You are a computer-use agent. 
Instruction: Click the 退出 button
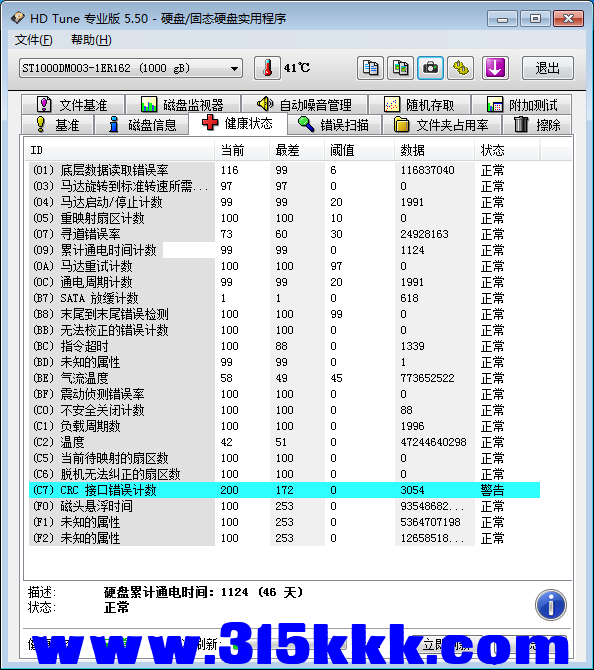point(547,68)
